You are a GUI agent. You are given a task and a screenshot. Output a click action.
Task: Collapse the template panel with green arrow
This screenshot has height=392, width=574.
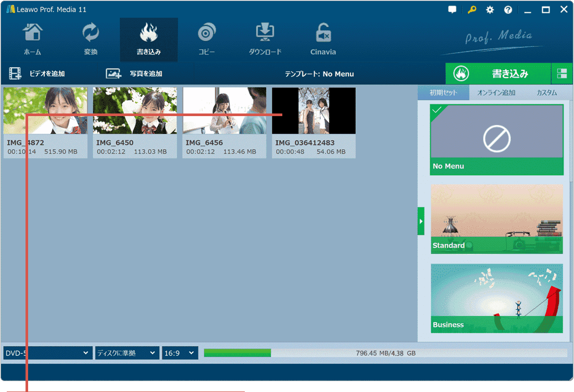[x=421, y=221]
